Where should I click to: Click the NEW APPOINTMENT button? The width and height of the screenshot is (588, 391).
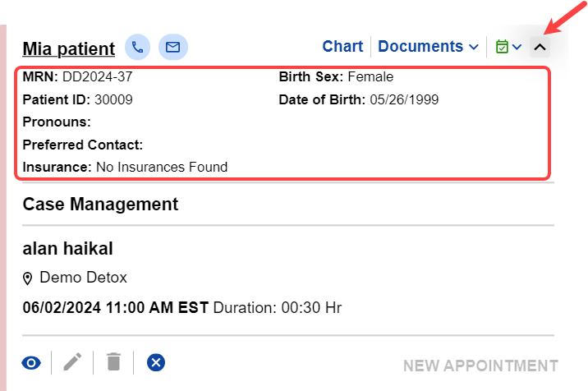pos(480,366)
